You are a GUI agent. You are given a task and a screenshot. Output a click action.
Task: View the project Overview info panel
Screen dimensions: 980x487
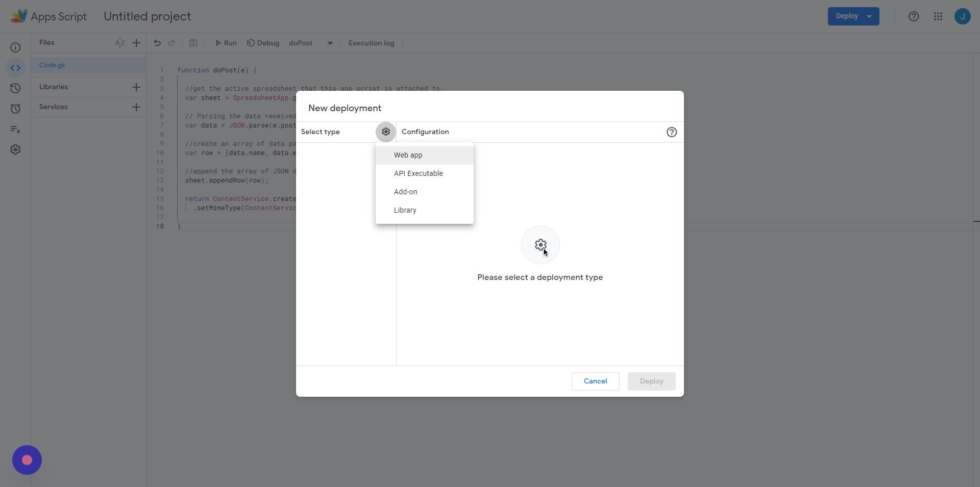click(15, 47)
